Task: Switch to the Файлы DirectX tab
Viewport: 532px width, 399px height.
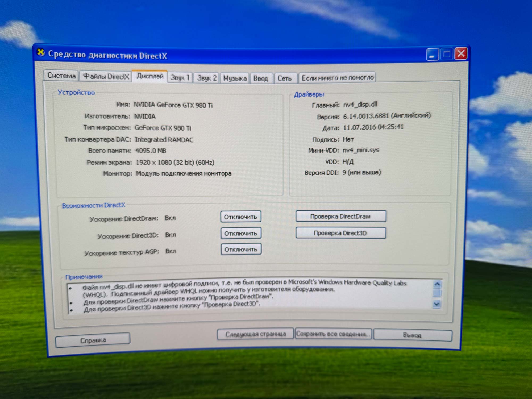Action: [x=106, y=77]
